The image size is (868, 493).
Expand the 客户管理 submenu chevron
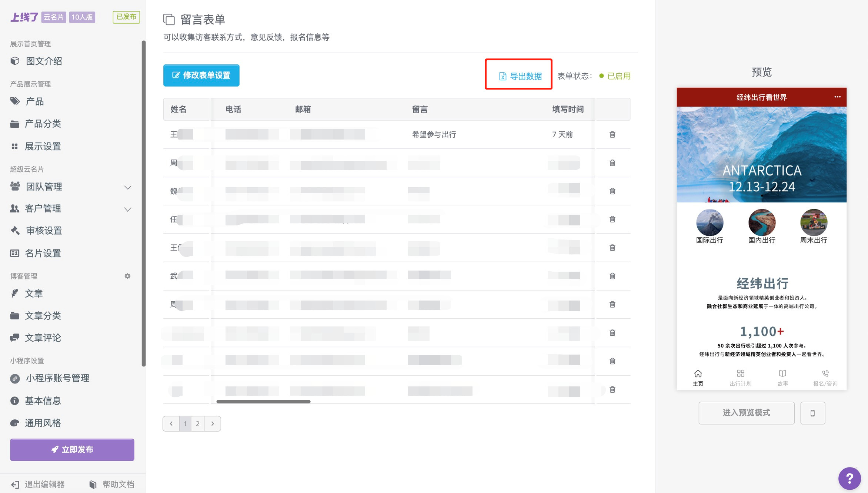coord(128,209)
